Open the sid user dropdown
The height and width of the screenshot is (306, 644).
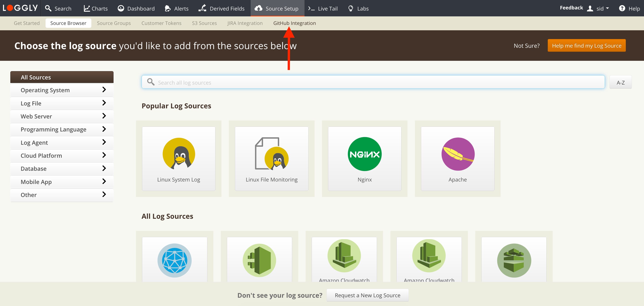[600, 9]
